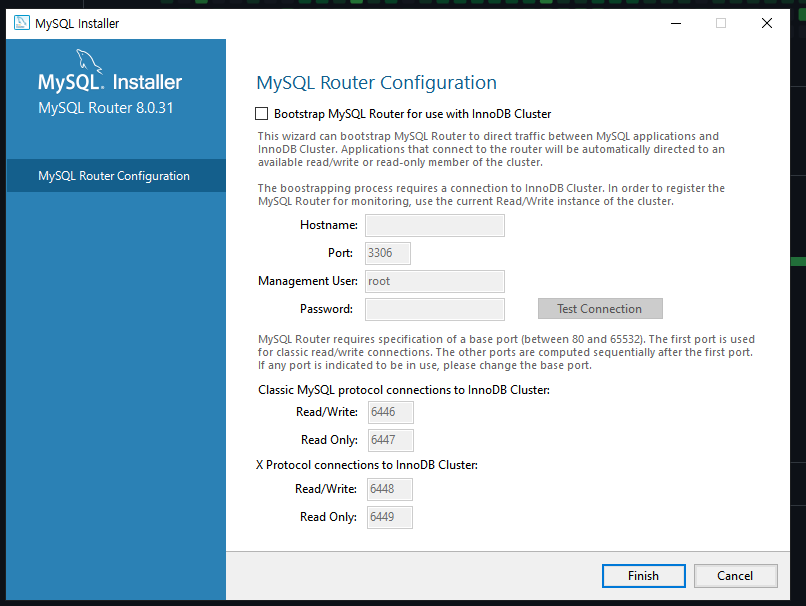Click the MySQL Router Configuration heading
This screenshot has width=806, height=606.
[x=376, y=83]
